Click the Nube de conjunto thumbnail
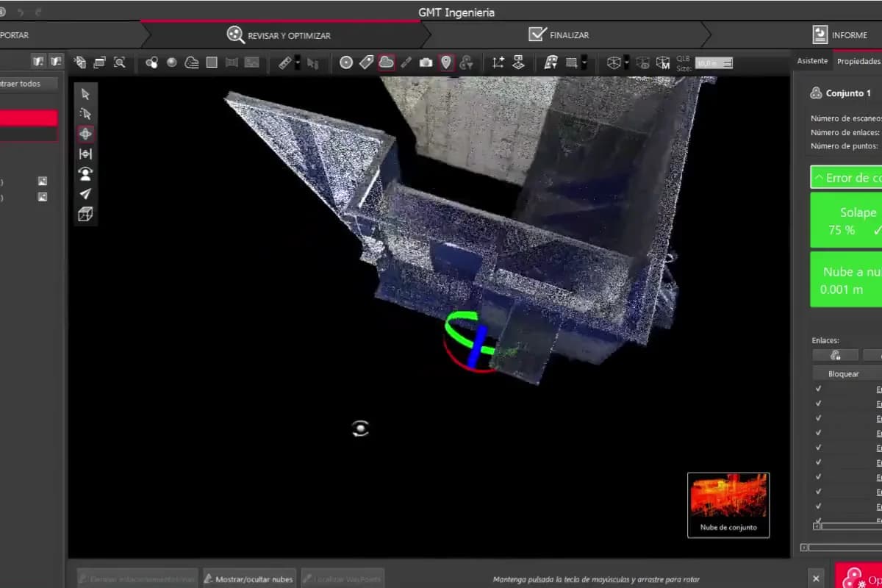Viewport: 882px width, 588px height. pos(728,504)
